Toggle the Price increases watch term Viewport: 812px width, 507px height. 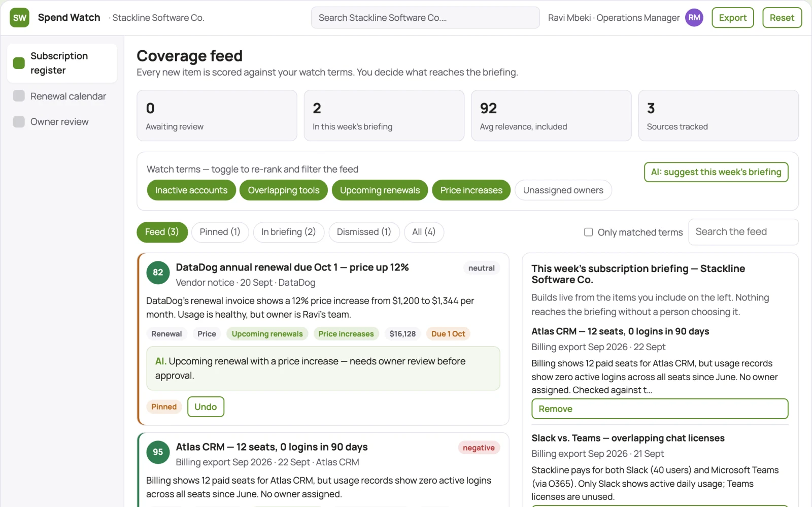(471, 190)
